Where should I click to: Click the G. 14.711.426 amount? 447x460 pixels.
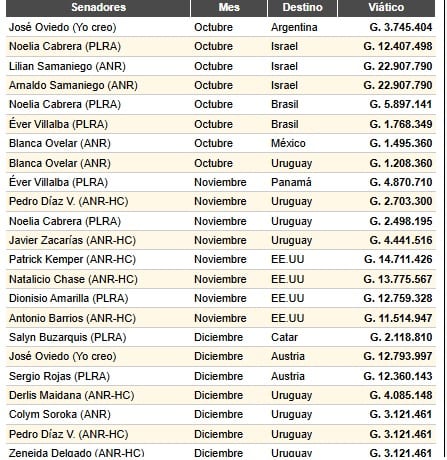[x=398, y=259]
